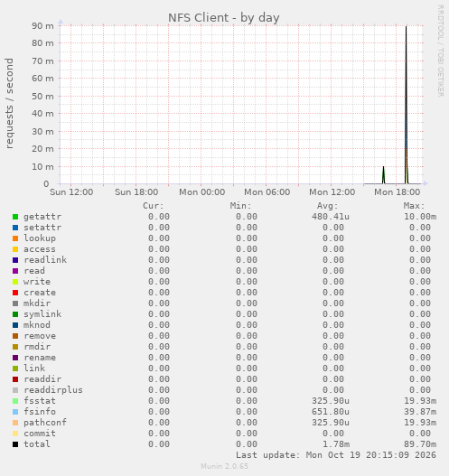Screen dimensions: 449x476
Task: Click the readlink dark blue swatch
Action: coord(15,260)
